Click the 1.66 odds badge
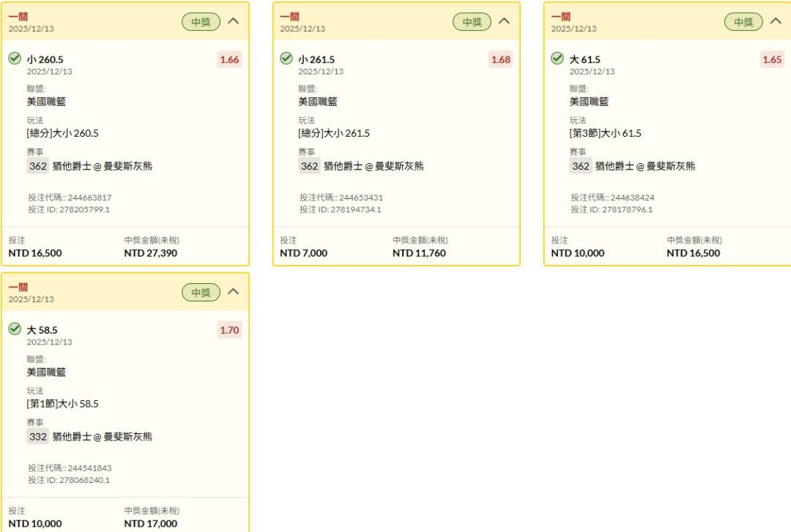The height and width of the screenshot is (532, 791). tap(229, 59)
